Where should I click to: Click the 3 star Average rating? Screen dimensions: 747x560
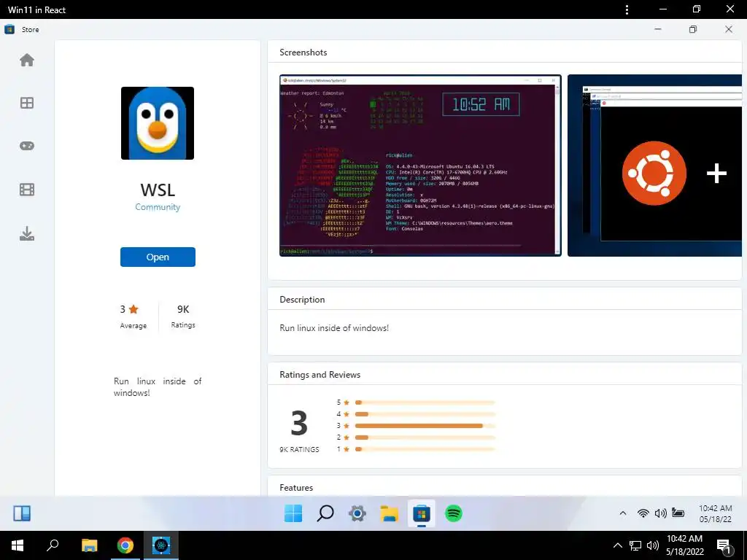[133, 316]
